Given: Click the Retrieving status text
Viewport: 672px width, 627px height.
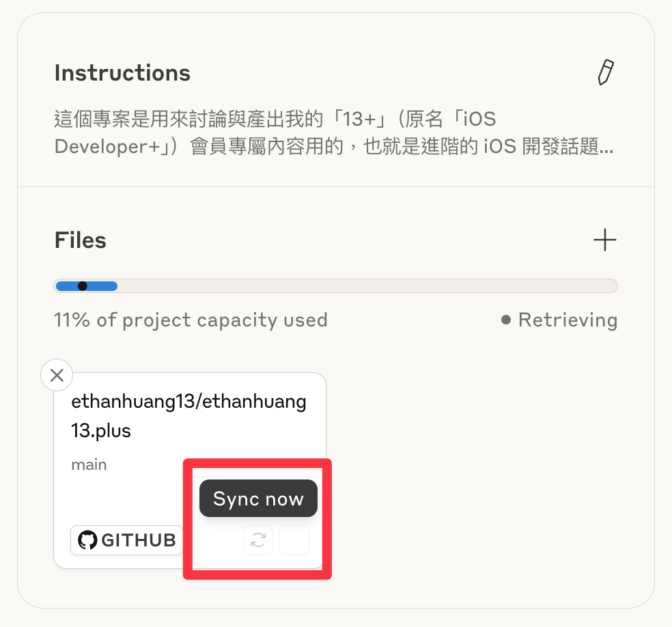Looking at the screenshot, I should 568,320.
